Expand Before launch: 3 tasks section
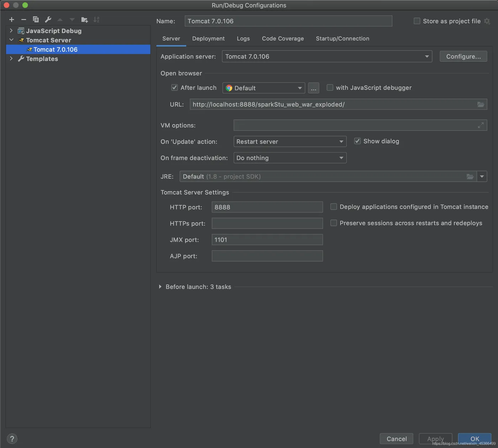498x448 pixels. click(x=160, y=287)
